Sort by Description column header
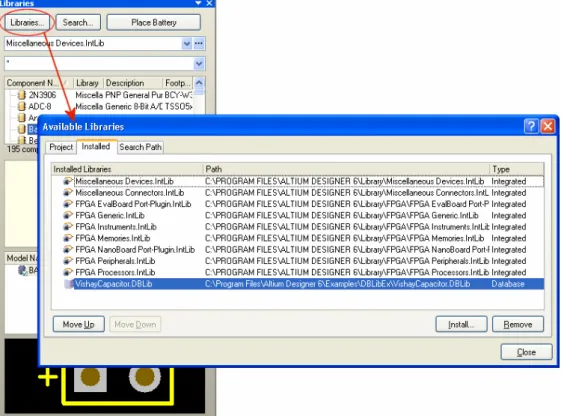This screenshot has width=564, height=416. pyautogui.click(x=133, y=83)
